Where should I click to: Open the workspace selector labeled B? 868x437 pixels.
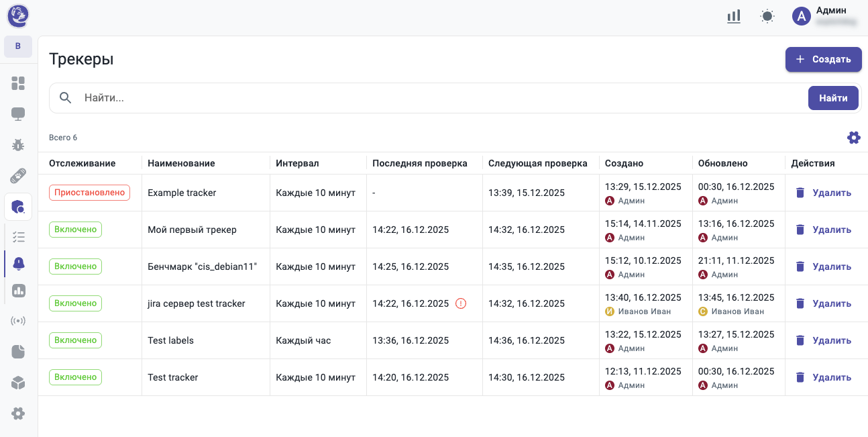18,46
